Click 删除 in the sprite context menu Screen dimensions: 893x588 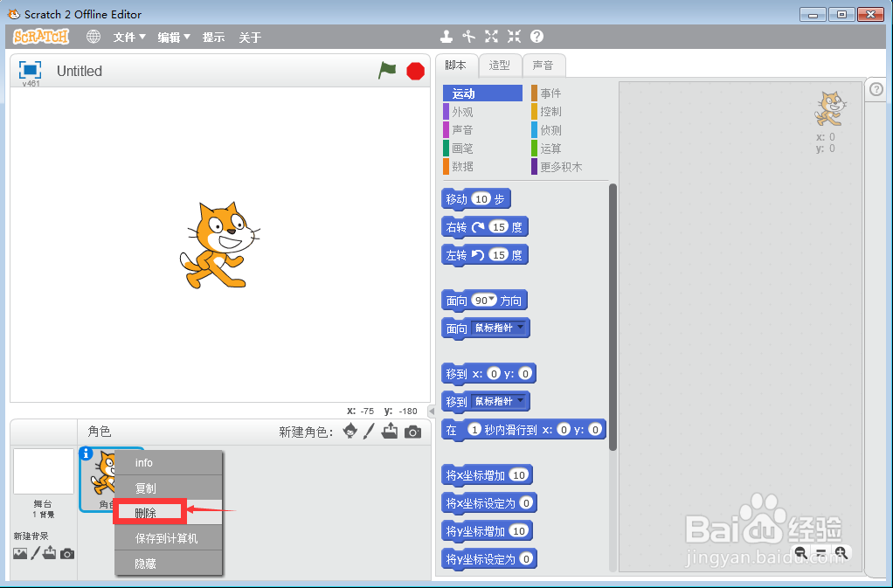point(145,510)
